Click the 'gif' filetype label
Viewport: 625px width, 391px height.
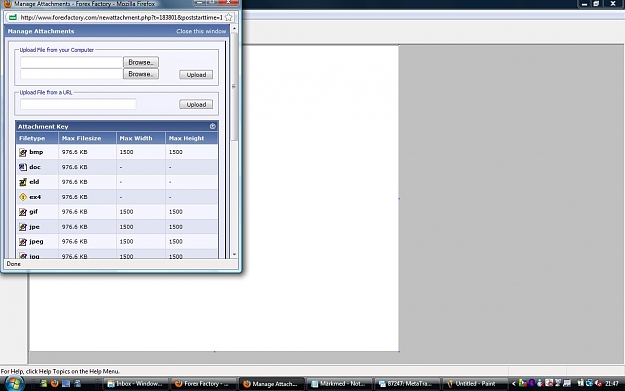(33, 212)
